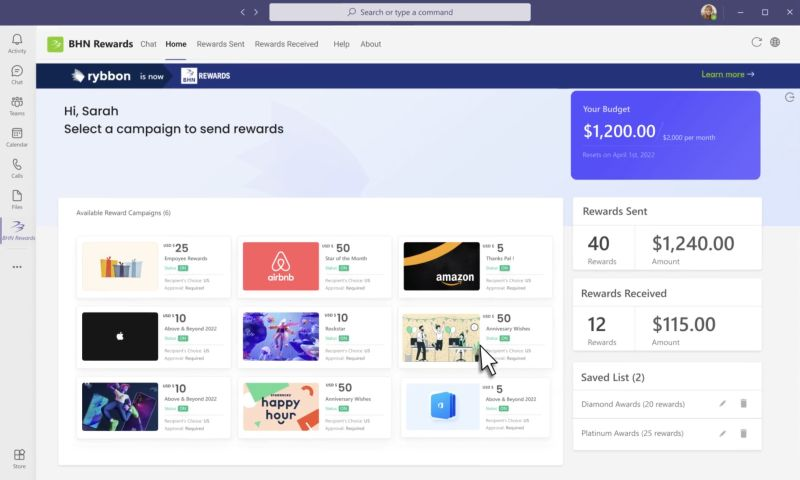Viewport: 800px width, 480px height.
Task: Toggle the ON status of Thanks Pal!
Action: [x=505, y=268]
